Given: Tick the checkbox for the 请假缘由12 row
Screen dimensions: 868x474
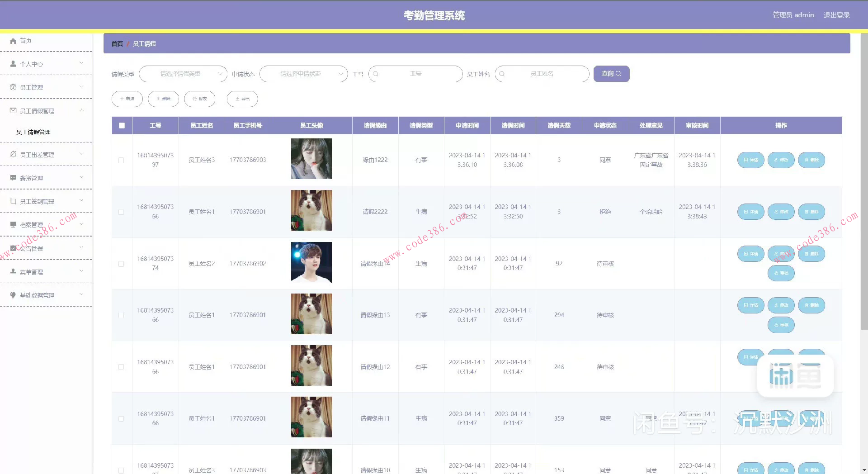Looking at the screenshot, I should 121,367.
